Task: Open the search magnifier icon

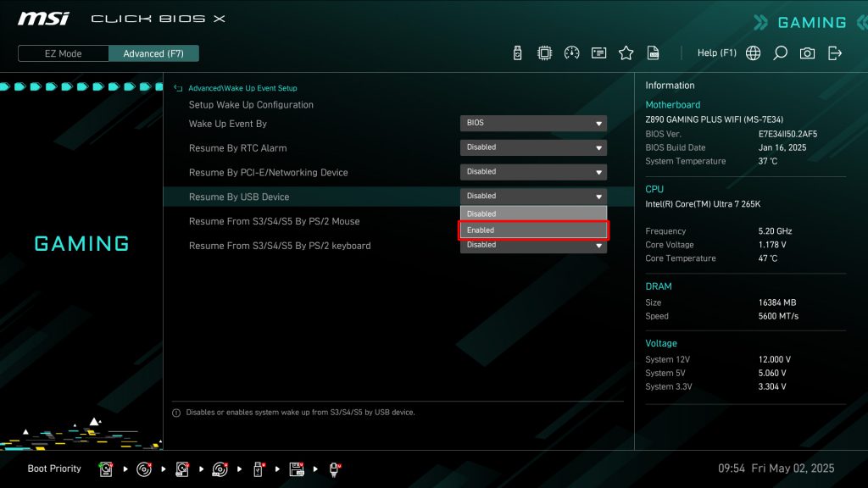Action: click(x=780, y=53)
